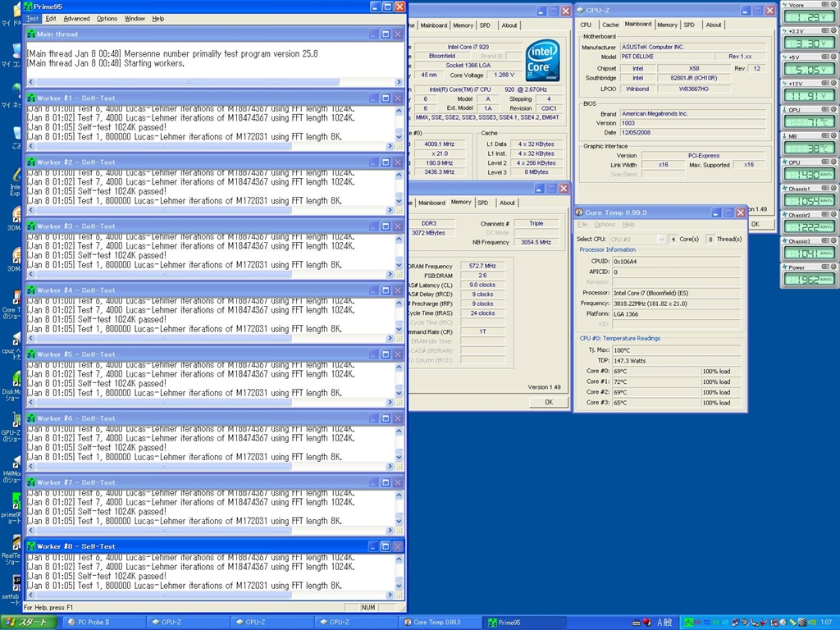Click the Main thread window icon

pos(31,34)
